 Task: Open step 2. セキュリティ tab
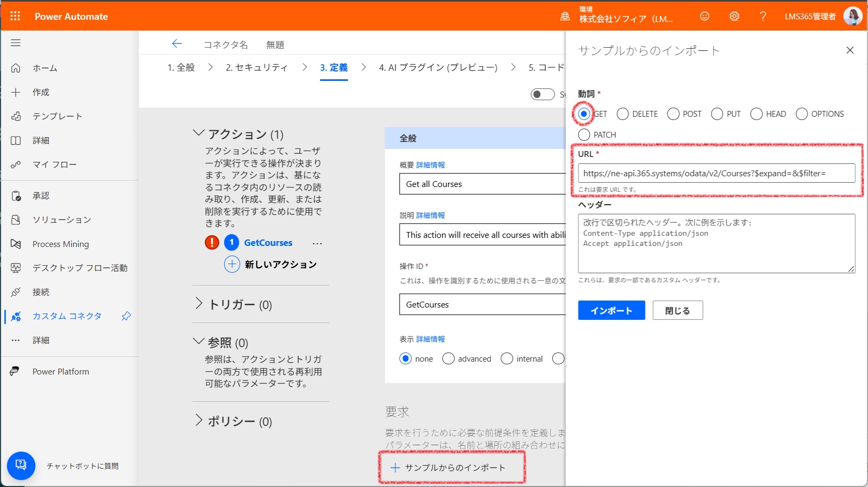pyautogui.click(x=256, y=68)
